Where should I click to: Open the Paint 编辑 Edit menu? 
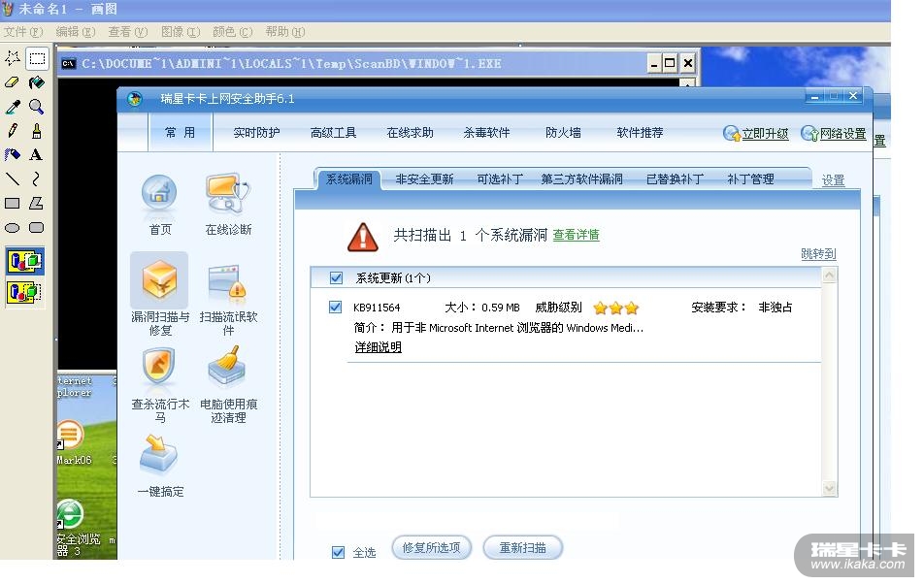coord(76,32)
